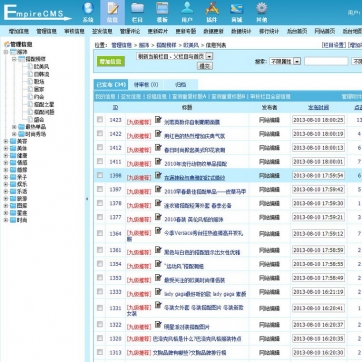Click edit icon for article ID 1333
Viewport: 362px width, 362px height.
point(158,292)
